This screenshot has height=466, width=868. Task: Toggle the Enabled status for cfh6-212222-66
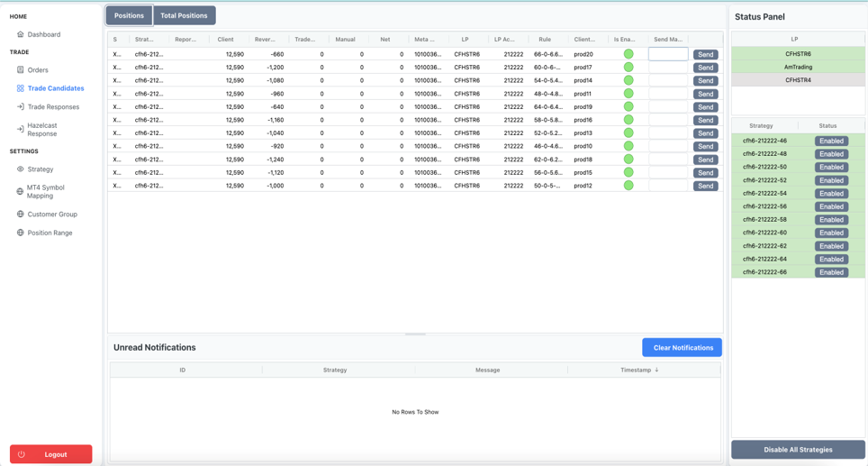[x=831, y=272]
